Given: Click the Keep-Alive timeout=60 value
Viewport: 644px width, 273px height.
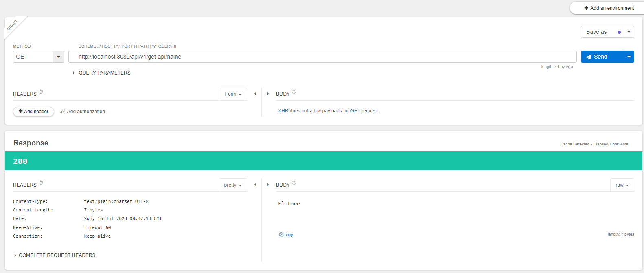Looking at the screenshot, I should 97,227.
